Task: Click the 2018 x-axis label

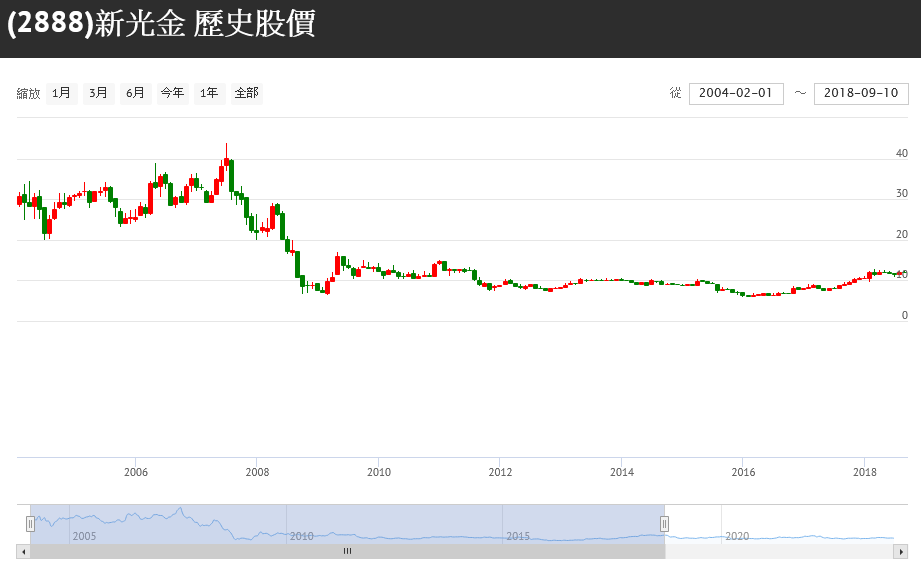Action: click(x=865, y=472)
